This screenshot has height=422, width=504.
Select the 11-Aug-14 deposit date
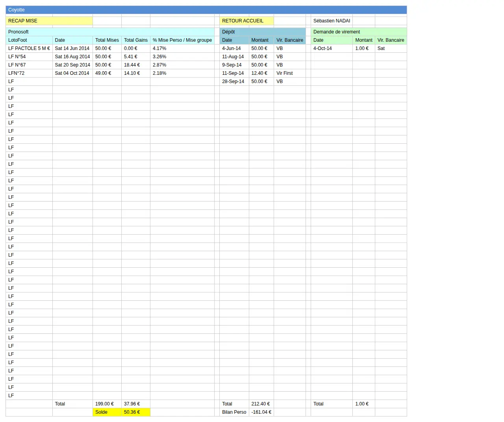click(x=234, y=57)
